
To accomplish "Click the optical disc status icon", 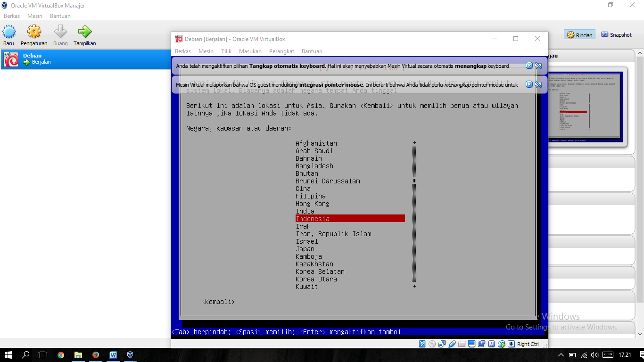I will pyautogui.click(x=432, y=344).
